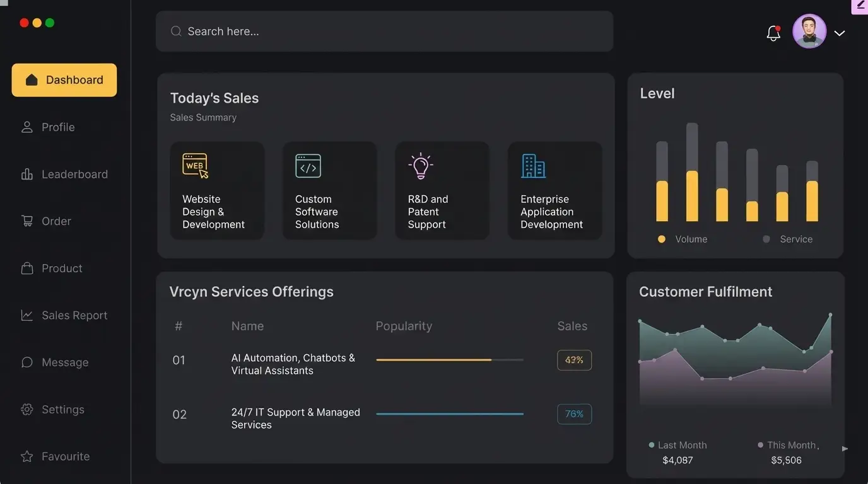868x484 pixels.
Task: Click the small arrow beside This Month
Action: click(x=845, y=449)
